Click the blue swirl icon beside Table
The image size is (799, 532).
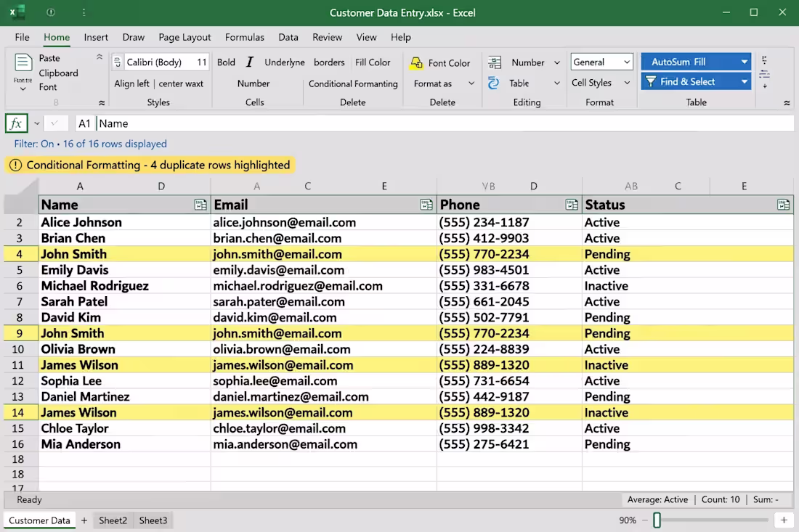[493, 83]
